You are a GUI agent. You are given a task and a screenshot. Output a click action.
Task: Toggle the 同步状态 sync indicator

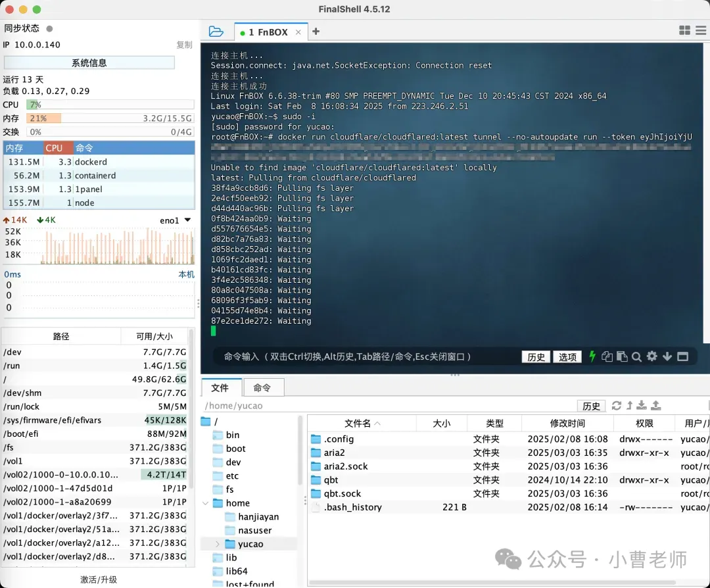coord(49,29)
